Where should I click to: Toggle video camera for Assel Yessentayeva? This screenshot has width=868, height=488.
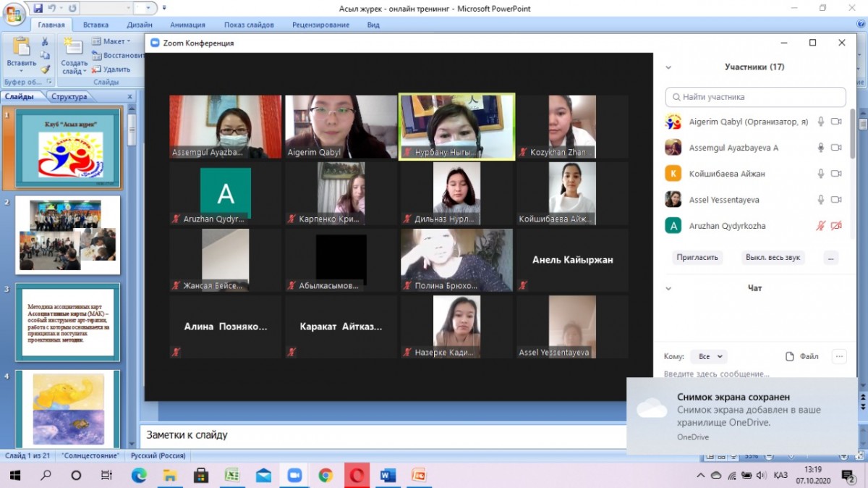click(x=836, y=200)
